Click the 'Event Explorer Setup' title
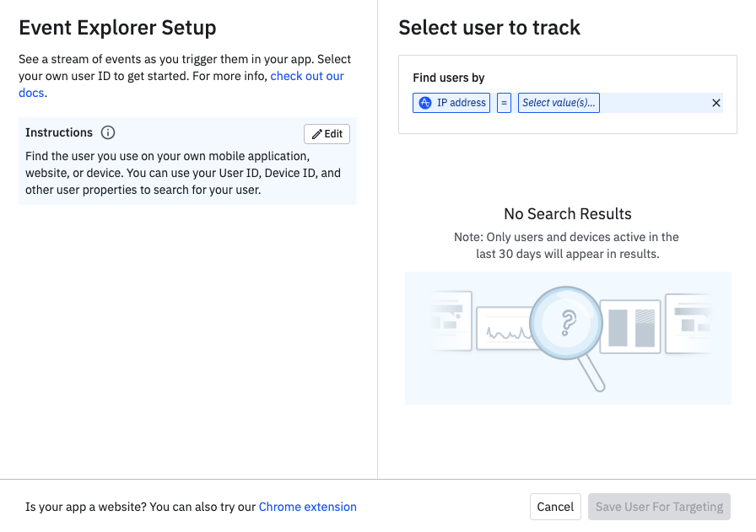 click(x=117, y=28)
